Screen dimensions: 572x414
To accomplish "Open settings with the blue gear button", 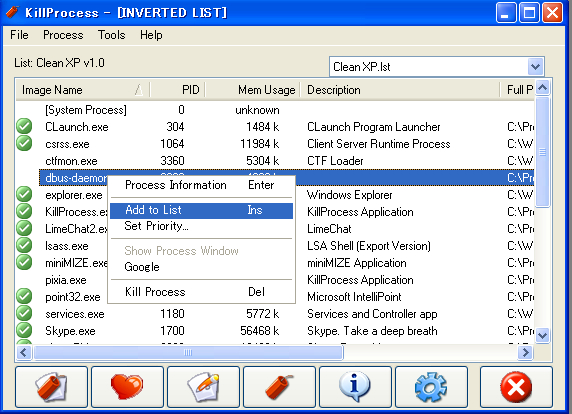I will [x=431, y=387].
